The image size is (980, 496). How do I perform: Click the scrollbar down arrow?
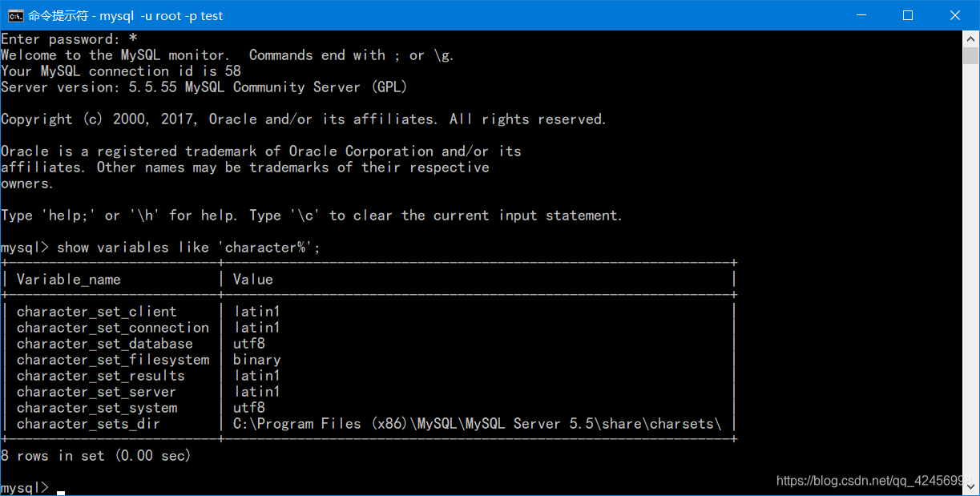[971, 488]
